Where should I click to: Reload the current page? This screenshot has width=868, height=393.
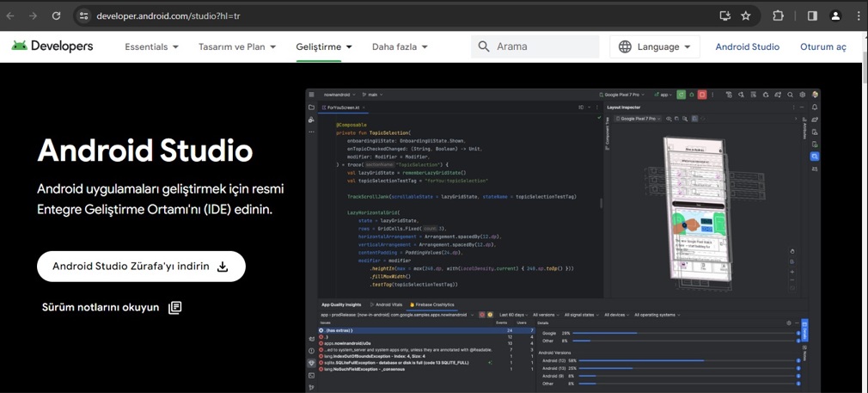point(56,15)
